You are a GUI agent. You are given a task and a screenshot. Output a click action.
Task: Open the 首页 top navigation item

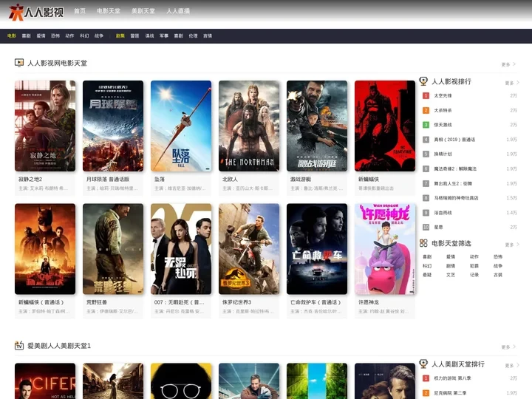[x=80, y=11]
